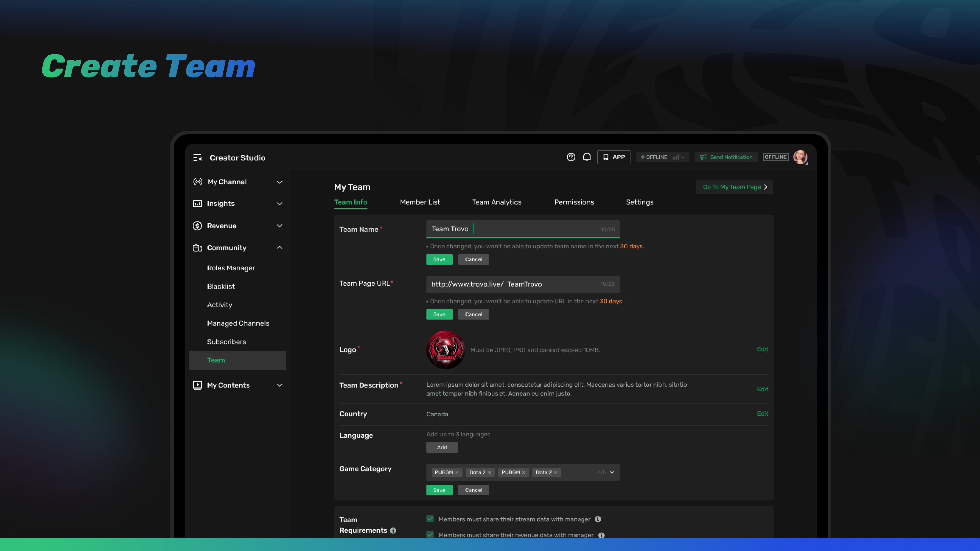Switch to the Member List tab

pos(420,202)
